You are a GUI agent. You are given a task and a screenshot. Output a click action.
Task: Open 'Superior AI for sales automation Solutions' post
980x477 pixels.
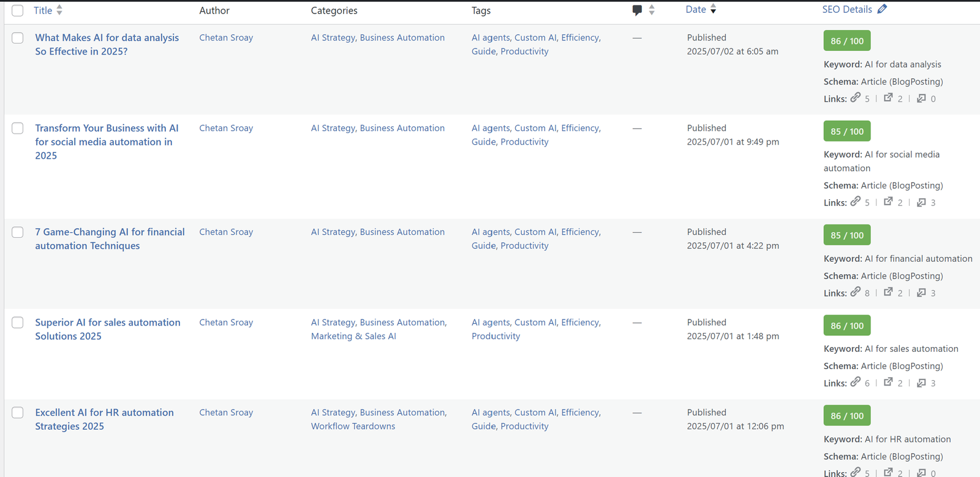pos(108,329)
